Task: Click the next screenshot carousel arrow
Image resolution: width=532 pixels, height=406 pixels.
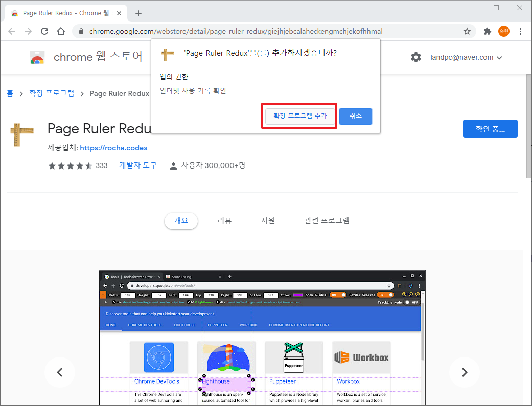Action: click(x=464, y=372)
